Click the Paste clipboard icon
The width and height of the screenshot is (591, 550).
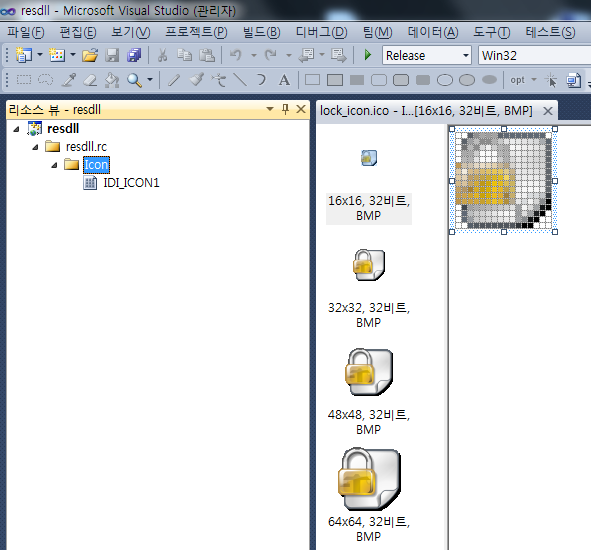pyautogui.click(x=207, y=55)
